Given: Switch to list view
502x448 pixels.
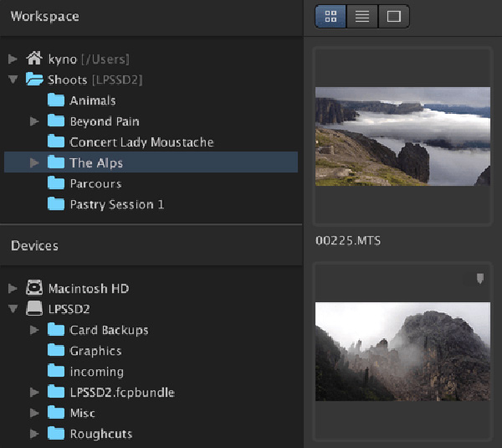Looking at the screenshot, I should click(x=362, y=17).
